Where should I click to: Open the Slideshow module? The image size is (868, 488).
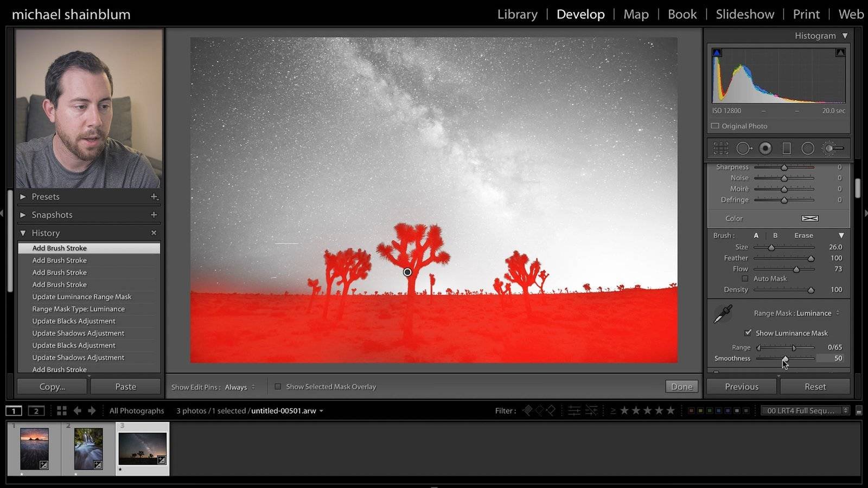[x=744, y=14]
